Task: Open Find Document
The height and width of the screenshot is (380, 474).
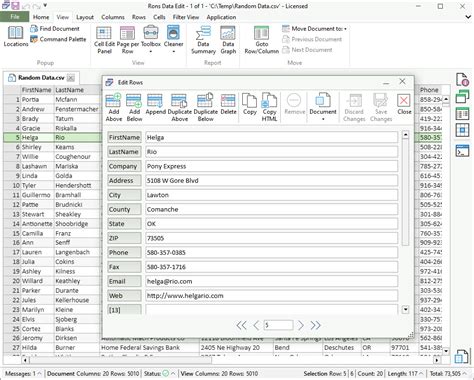Action: 55,29
